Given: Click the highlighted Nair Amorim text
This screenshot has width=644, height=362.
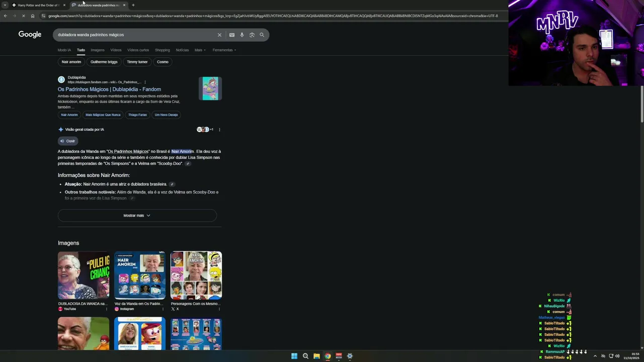Looking at the screenshot, I should coord(182,151).
